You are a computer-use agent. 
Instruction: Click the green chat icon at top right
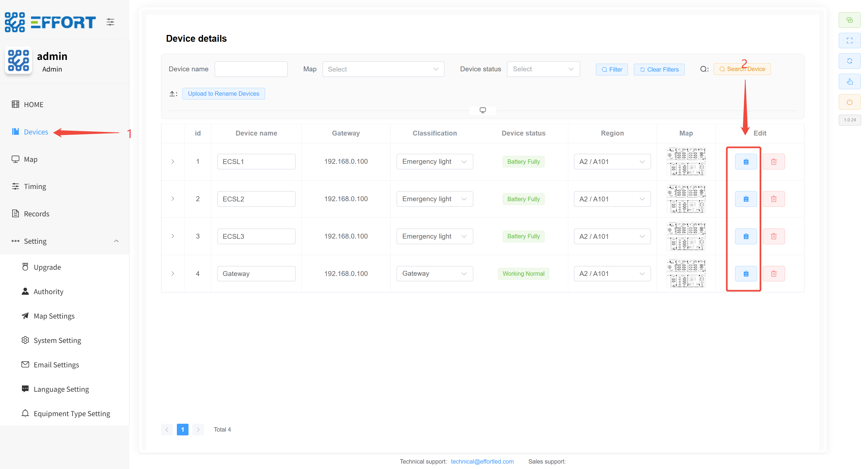click(x=849, y=20)
